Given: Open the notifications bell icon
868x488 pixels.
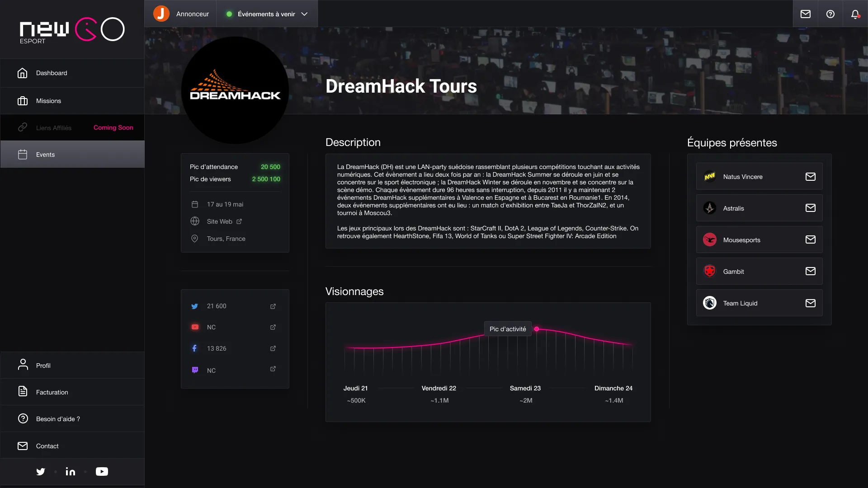Looking at the screenshot, I should click(855, 14).
